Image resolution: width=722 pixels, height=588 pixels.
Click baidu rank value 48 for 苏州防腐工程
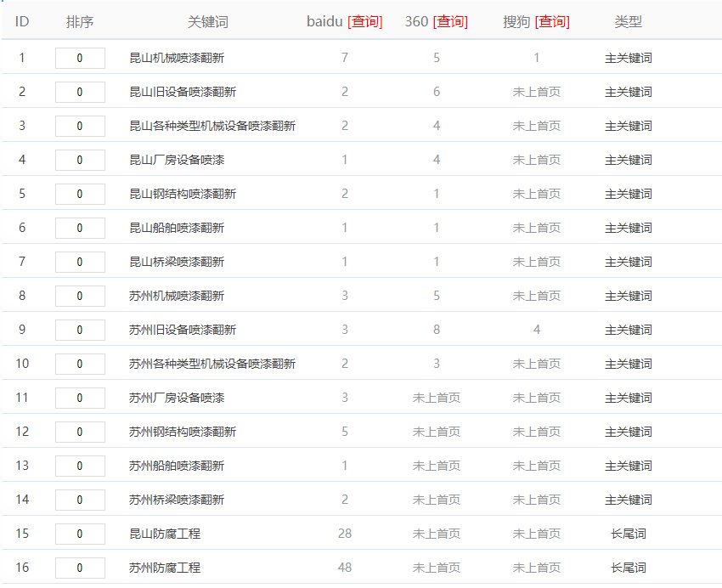click(345, 568)
